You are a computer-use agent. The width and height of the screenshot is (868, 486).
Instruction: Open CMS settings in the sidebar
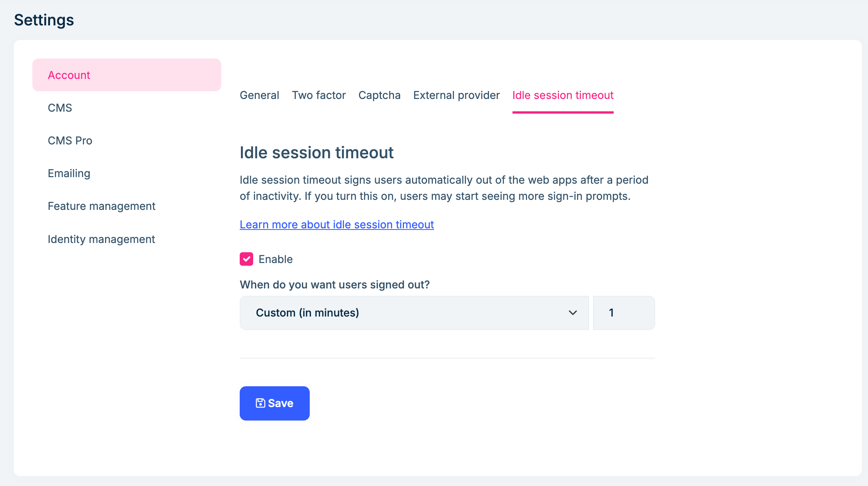pyautogui.click(x=60, y=108)
